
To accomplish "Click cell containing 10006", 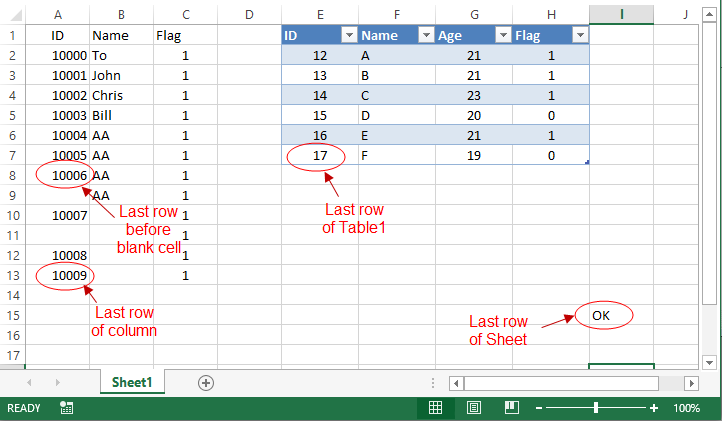I will [58, 175].
